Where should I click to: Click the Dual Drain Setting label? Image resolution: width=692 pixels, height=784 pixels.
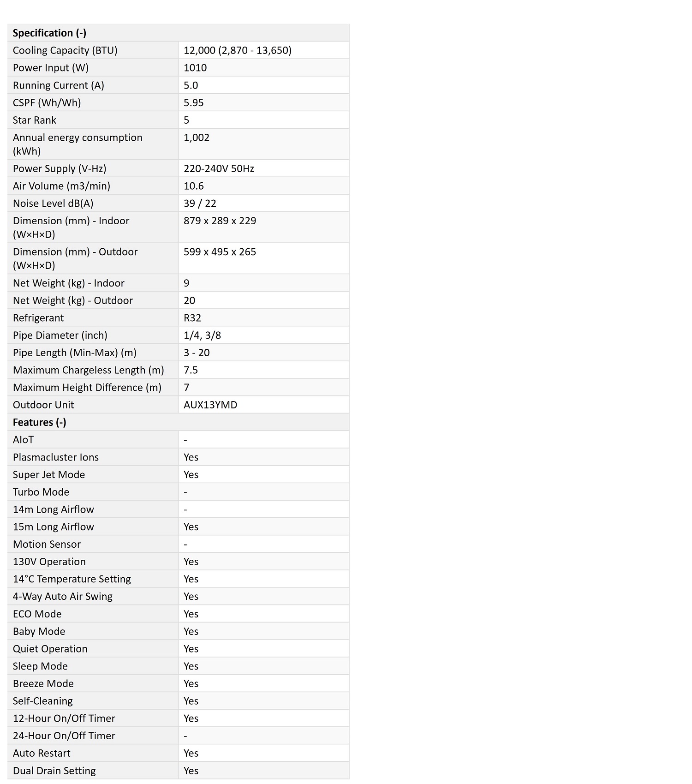pos(54,771)
